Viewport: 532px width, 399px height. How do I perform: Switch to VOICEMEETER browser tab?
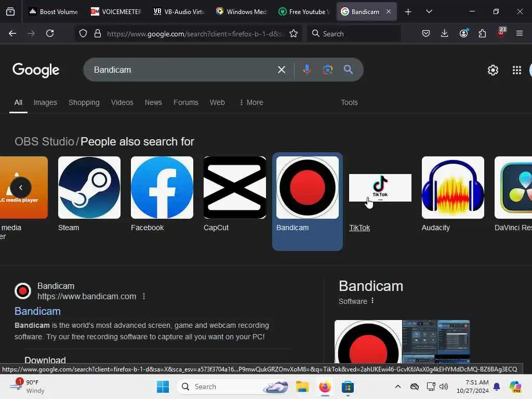[x=116, y=11]
